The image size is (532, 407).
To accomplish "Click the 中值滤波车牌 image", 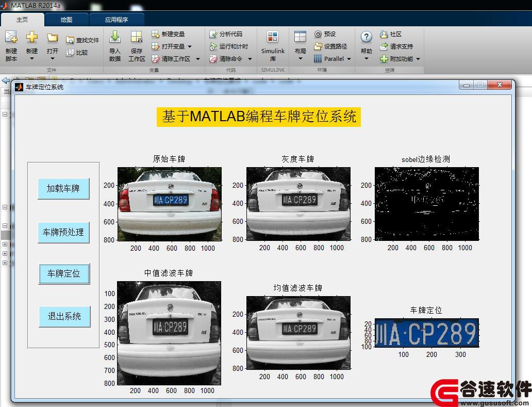I will pyautogui.click(x=169, y=333).
